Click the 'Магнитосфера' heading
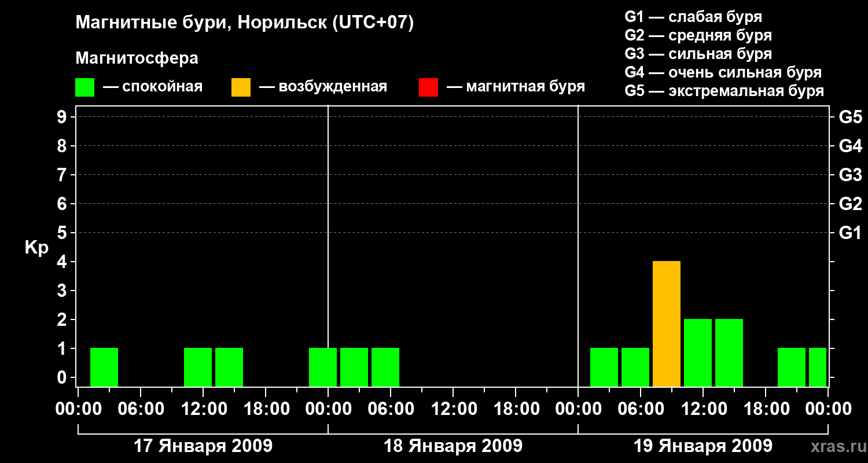Viewport: 868px width, 463px height. 137,58
